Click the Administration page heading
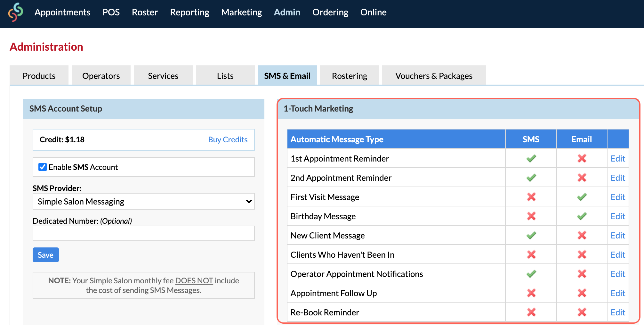This screenshot has height=325, width=644. pos(46,47)
